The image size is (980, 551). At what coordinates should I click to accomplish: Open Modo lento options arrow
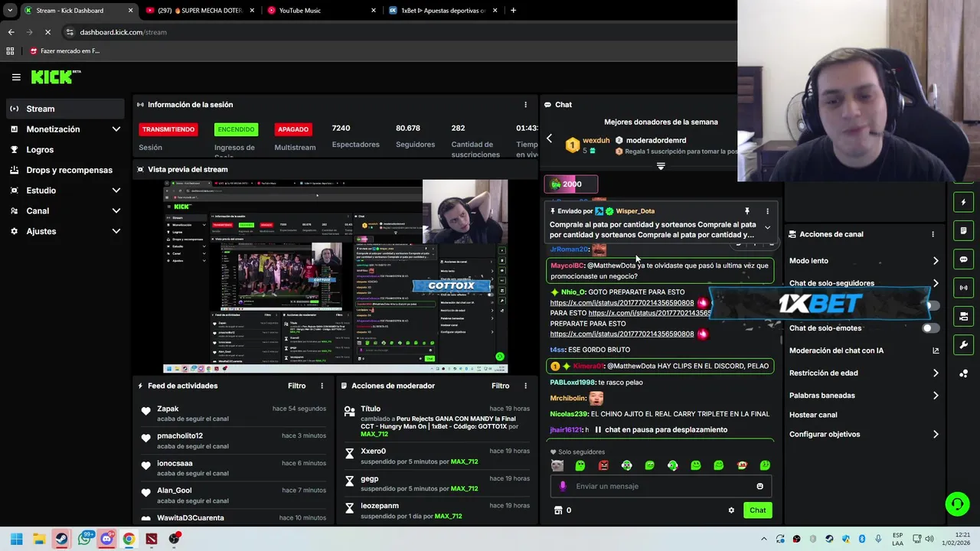tap(936, 261)
